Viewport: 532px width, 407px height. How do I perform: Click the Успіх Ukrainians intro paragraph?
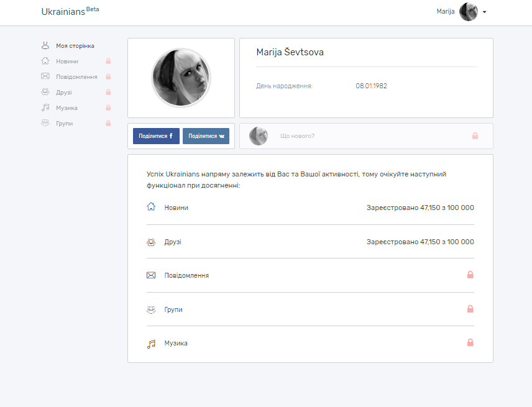(296, 180)
